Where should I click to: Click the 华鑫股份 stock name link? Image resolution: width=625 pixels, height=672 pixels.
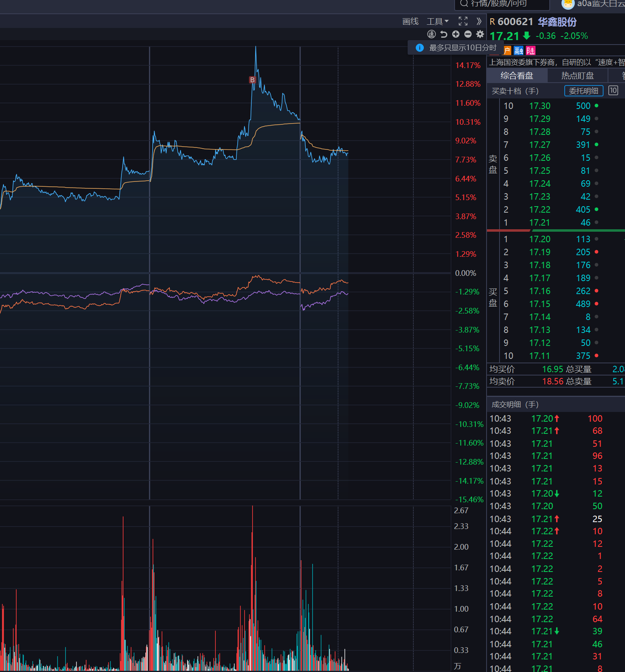557,22
